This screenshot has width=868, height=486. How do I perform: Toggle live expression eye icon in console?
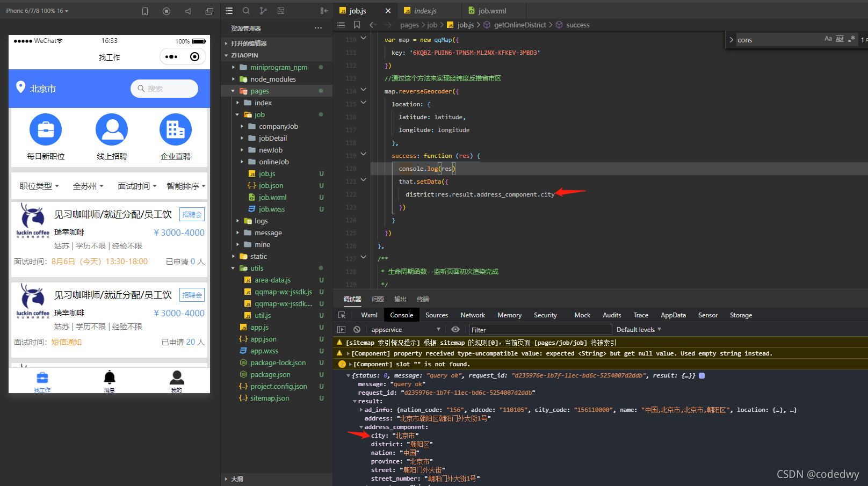(x=455, y=330)
